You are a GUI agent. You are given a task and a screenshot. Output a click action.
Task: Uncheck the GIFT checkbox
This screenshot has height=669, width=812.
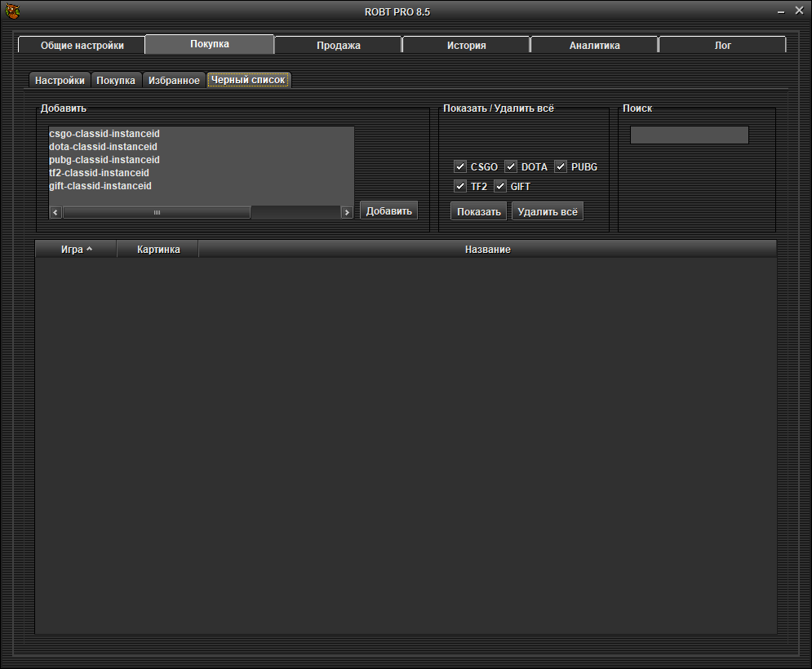500,186
